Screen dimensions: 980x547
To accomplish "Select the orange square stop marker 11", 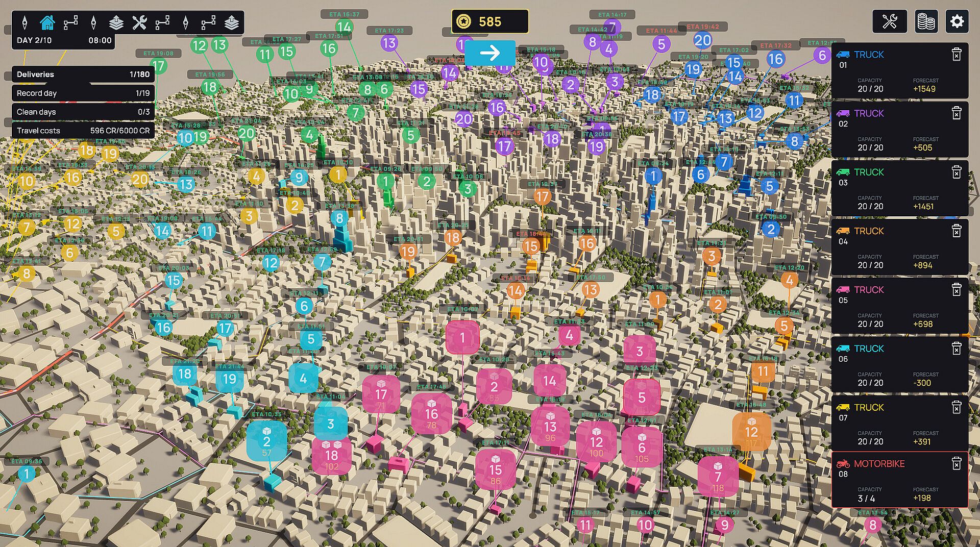I will point(763,371).
